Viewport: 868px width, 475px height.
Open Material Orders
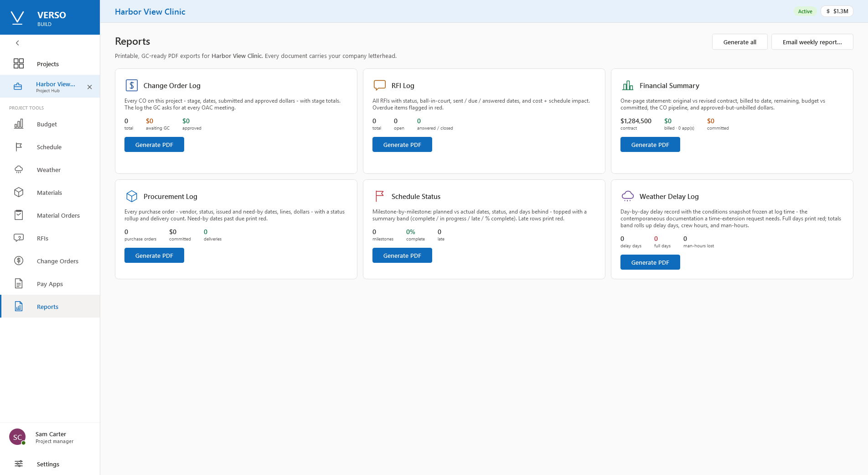(50, 215)
